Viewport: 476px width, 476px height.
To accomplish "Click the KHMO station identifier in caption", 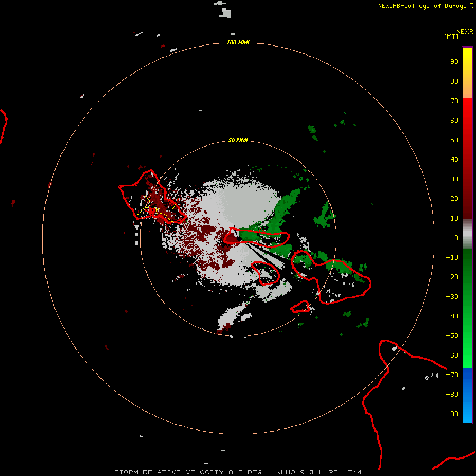I will 286,472.
